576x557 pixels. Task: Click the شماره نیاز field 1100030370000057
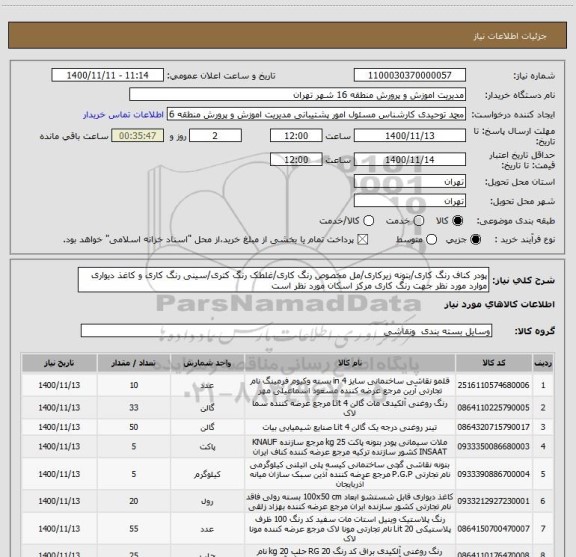point(410,75)
